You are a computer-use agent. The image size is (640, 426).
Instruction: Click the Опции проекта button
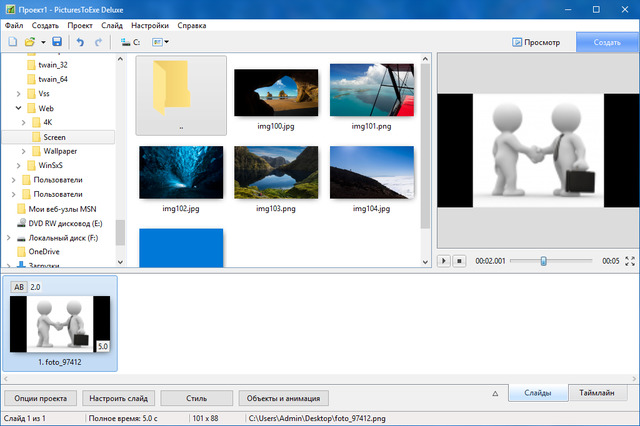point(40,398)
